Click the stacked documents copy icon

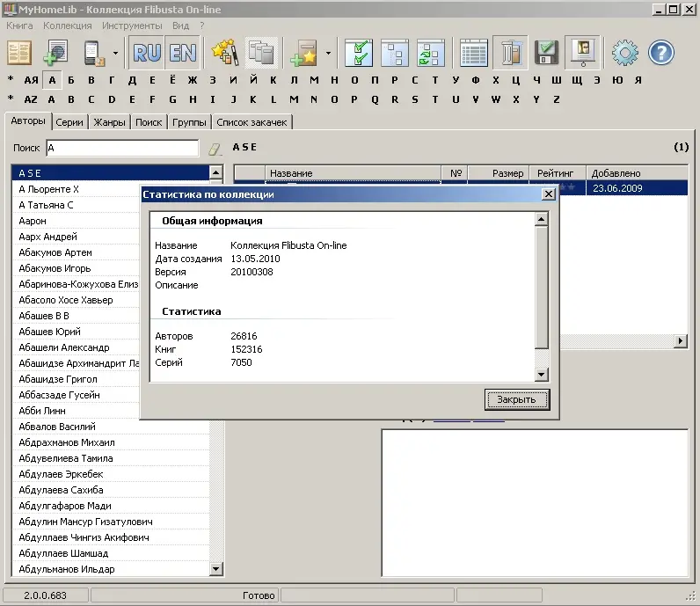pos(261,53)
